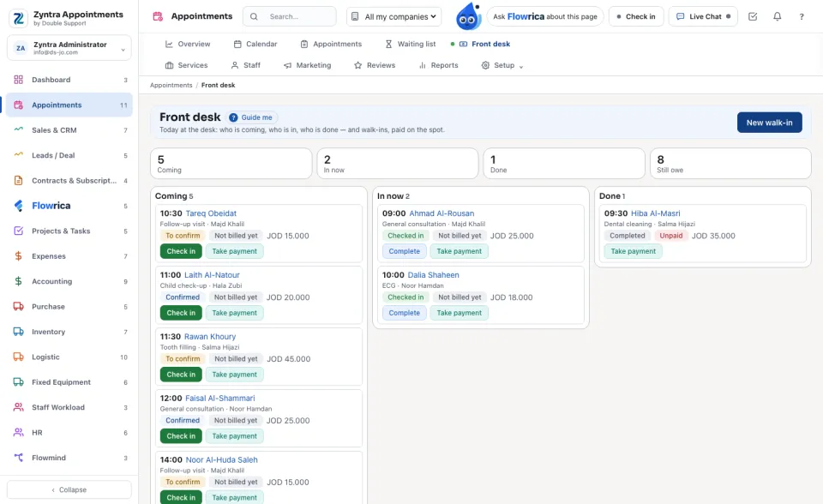Expand the Setup menu
This screenshot has height=504, width=823.
(502, 66)
